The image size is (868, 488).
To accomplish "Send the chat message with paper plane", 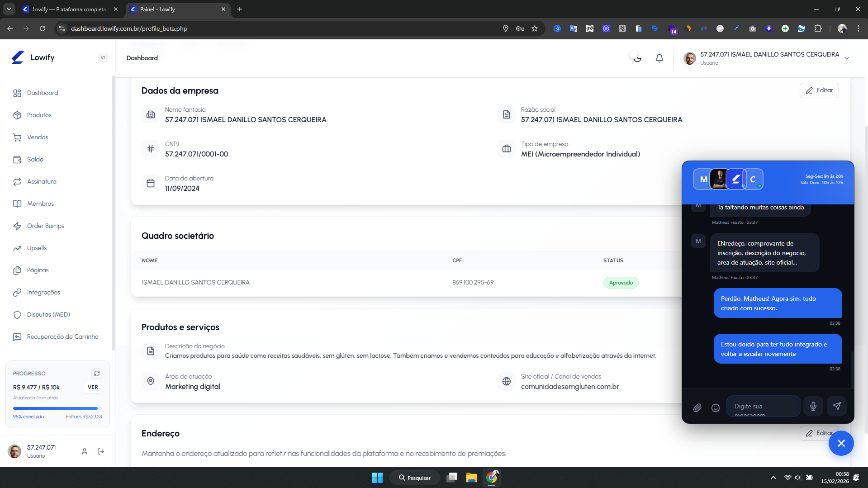I will [x=836, y=406].
